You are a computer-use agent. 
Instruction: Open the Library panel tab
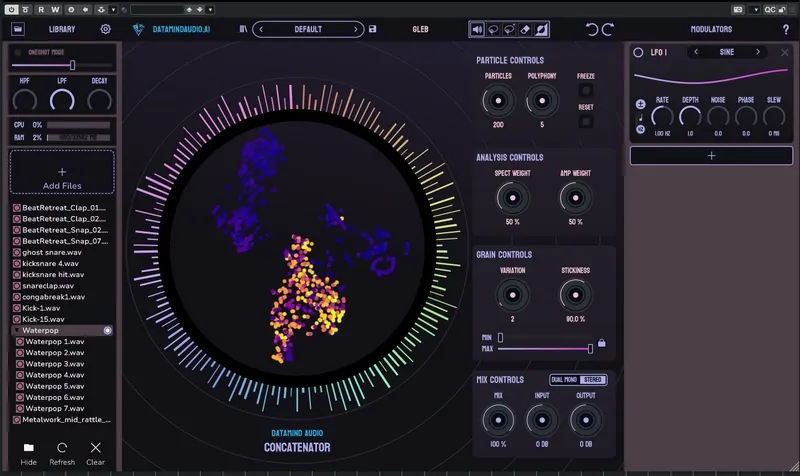click(61, 30)
